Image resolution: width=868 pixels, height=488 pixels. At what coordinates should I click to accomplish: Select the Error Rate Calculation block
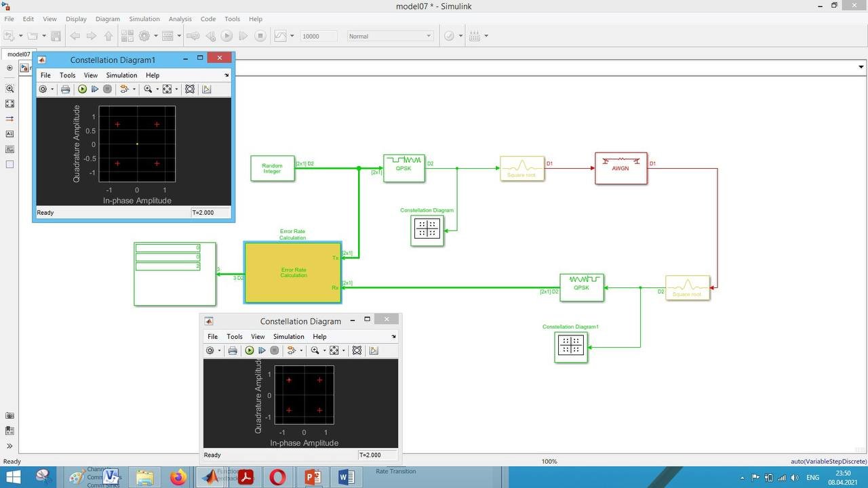pyautogui.click(x=293, y=272)
